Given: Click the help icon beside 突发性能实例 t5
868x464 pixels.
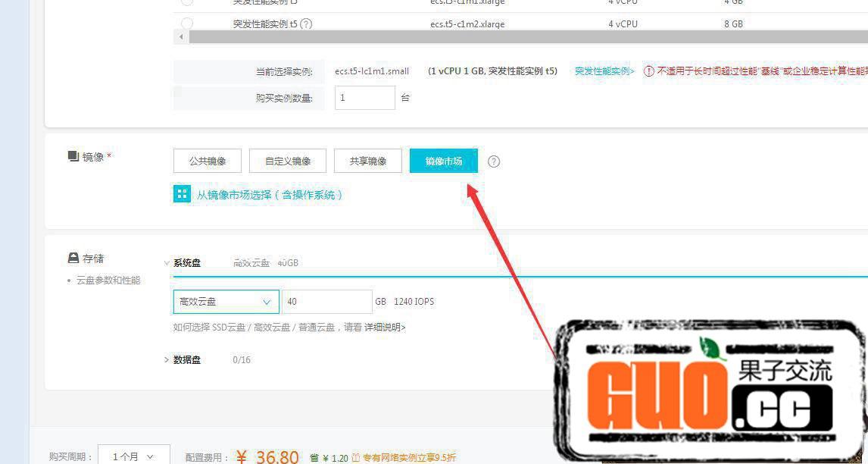Looking at the screenshot, I should click(x=306, y=24).
